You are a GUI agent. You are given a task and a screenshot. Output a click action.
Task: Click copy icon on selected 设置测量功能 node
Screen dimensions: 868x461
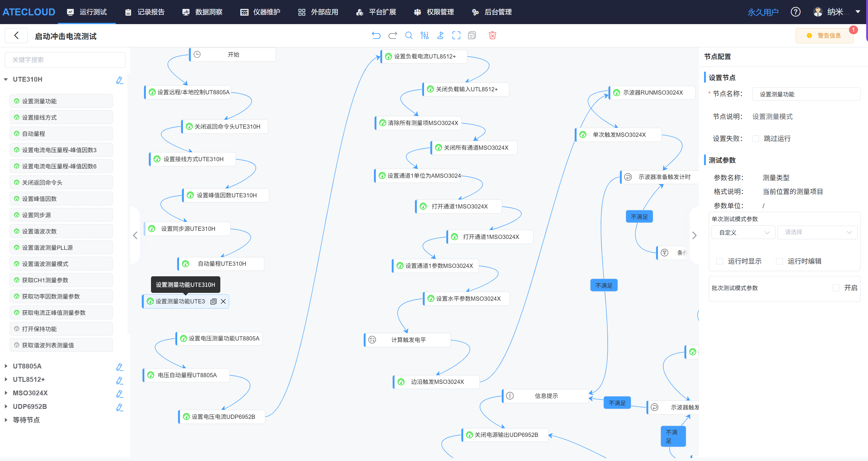(213, 302)
